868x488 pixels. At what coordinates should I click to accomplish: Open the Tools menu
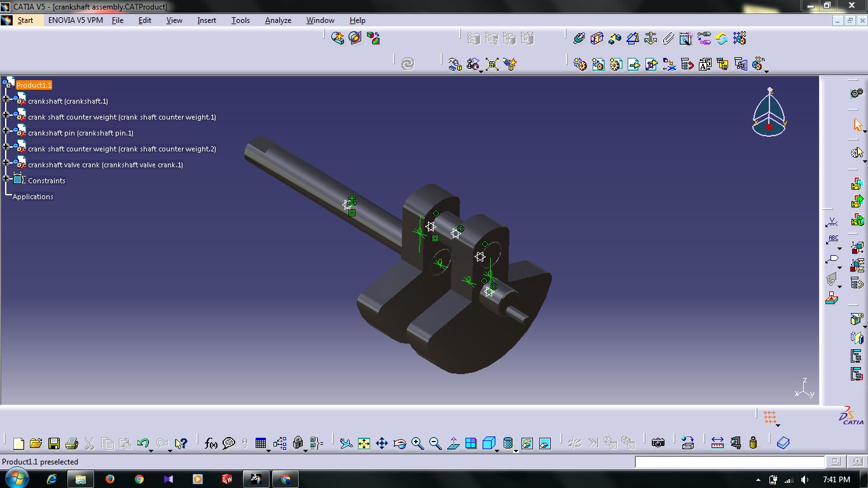pyautogui.click(x=240, y=20)
